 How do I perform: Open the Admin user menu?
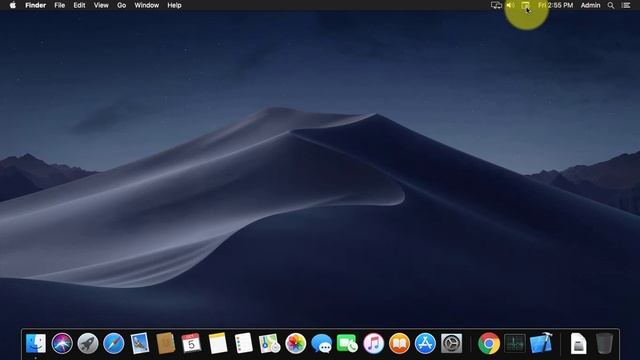coord(590,5)
